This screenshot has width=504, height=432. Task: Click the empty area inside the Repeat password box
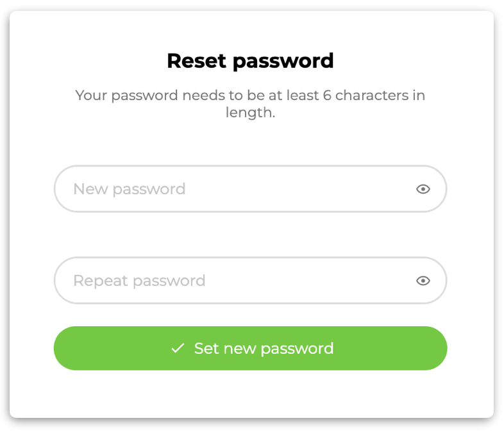pyautogui.click(x=308, y=280)
